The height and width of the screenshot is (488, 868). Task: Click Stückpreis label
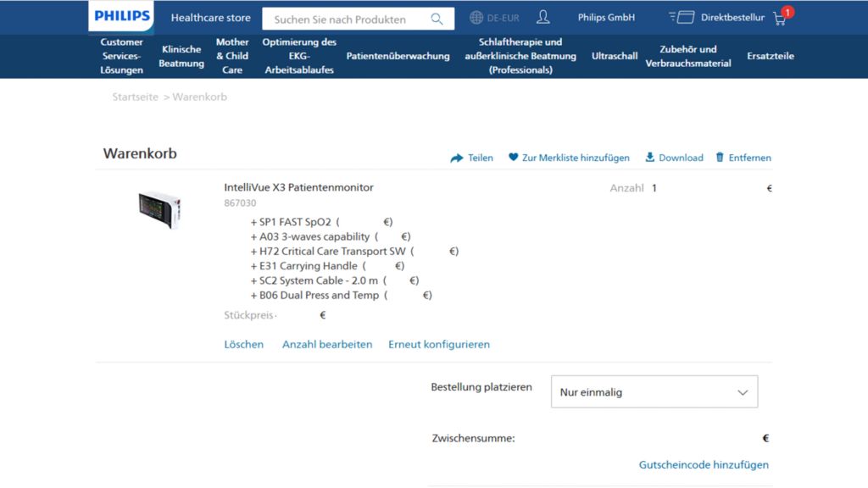[248, 315]
